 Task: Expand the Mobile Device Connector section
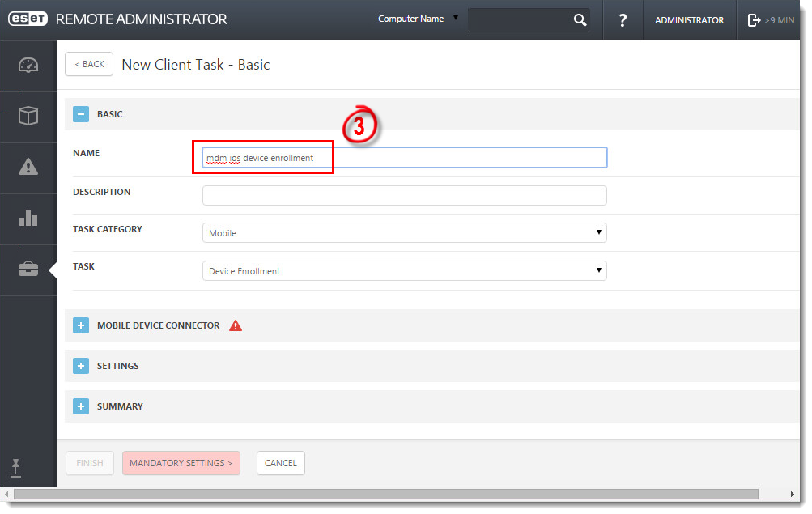[81, 325]
